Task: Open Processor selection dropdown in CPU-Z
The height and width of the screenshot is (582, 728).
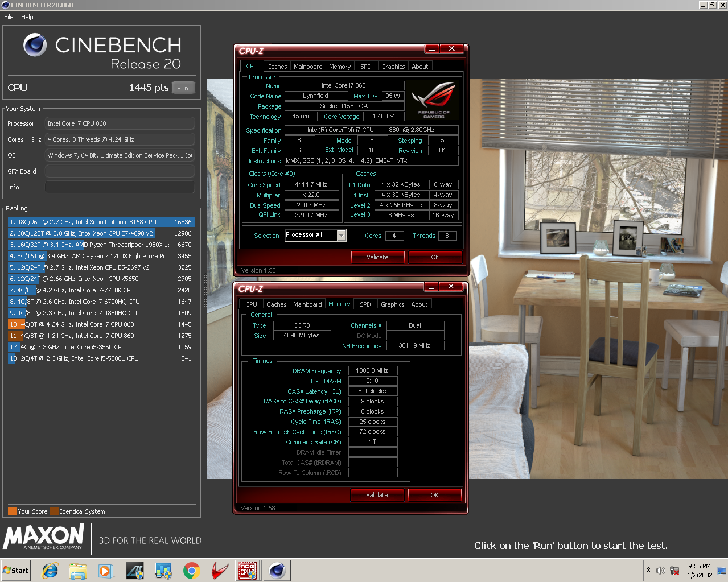Action: click(x=342, y=235)
